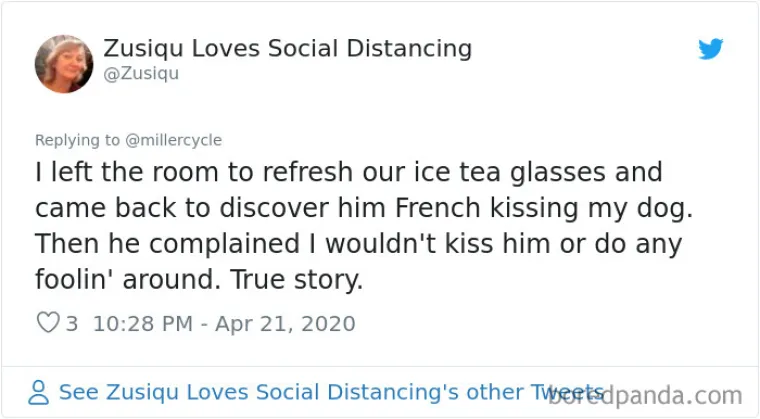The height and width of the screenshot is (419, 760).
Task: Click the 'Replying to' label text
Action: [77, 140]
